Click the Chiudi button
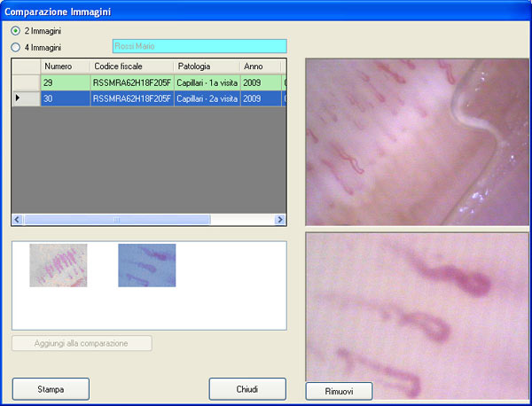Image resolution: width=532 pixels, height=406 pixels. [247, 389]
